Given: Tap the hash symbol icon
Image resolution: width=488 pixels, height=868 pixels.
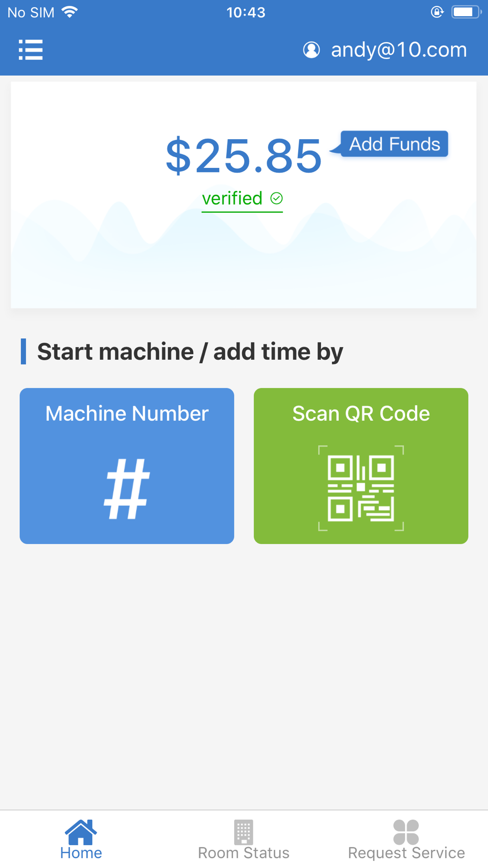Looking at the screenshot, I should pyautogui.click(x=127, y=489).
